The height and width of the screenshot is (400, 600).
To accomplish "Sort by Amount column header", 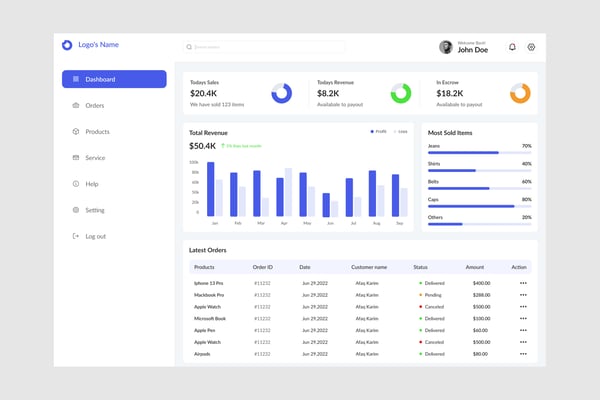I will (x=474, y=267).
